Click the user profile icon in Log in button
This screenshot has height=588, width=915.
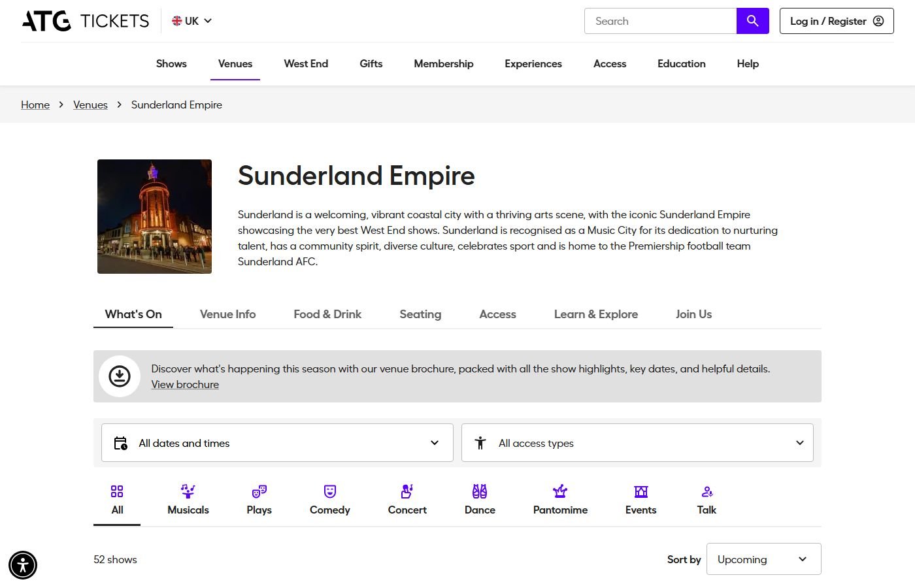click(x=878, y=21)
